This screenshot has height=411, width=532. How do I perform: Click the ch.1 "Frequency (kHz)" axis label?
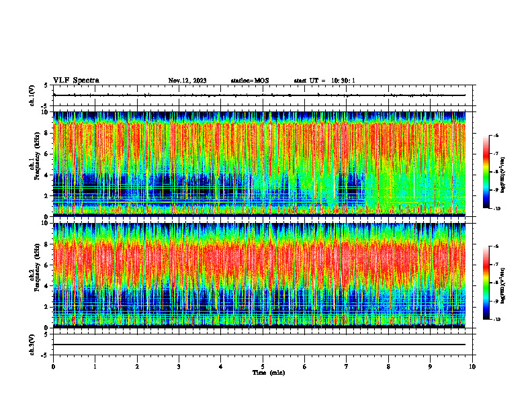37,156
